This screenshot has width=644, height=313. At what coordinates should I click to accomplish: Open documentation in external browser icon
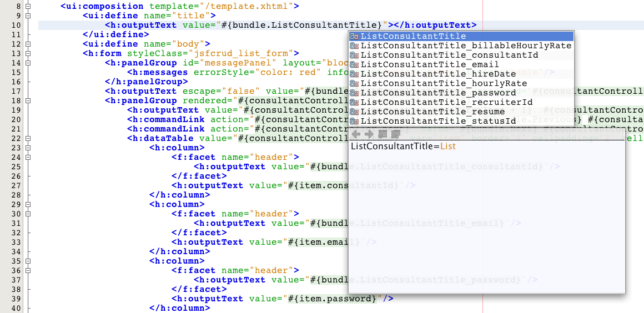pyautogui.click(x=383, y=134)
